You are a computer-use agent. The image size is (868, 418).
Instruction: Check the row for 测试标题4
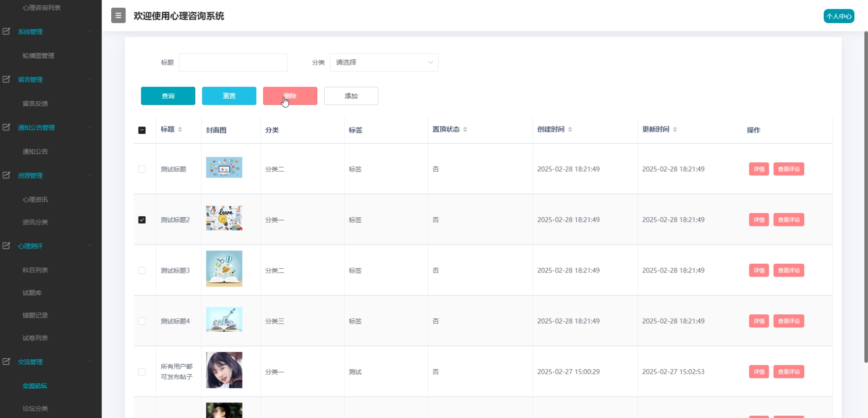(x=142, y=321)
